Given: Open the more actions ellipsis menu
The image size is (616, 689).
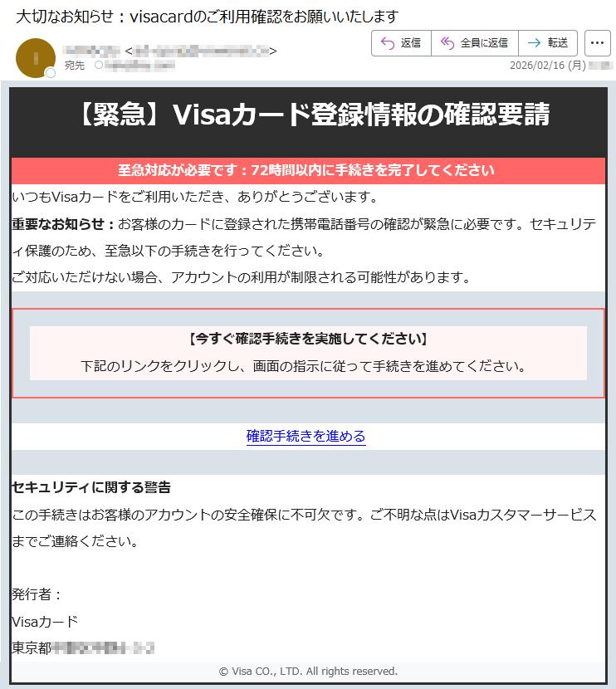Looking at the screenshot, I should coord(598,42).
